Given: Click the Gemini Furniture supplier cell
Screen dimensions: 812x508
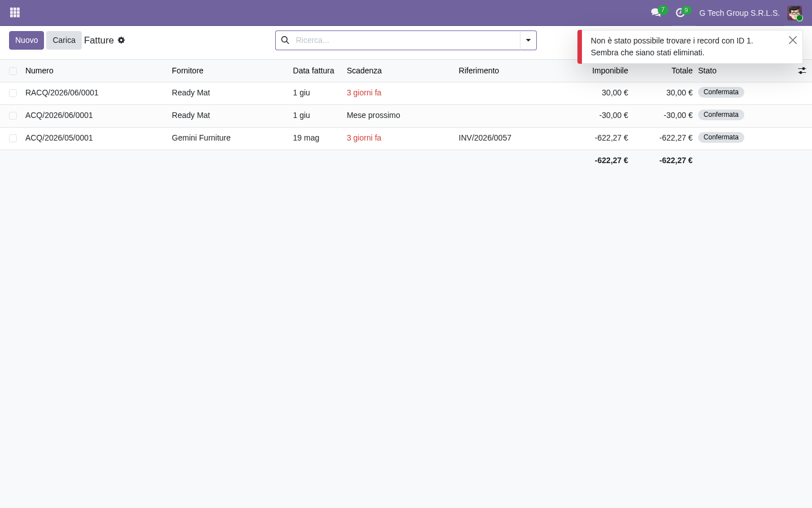Looking at the screenshot, I should [x=201, y=138].
